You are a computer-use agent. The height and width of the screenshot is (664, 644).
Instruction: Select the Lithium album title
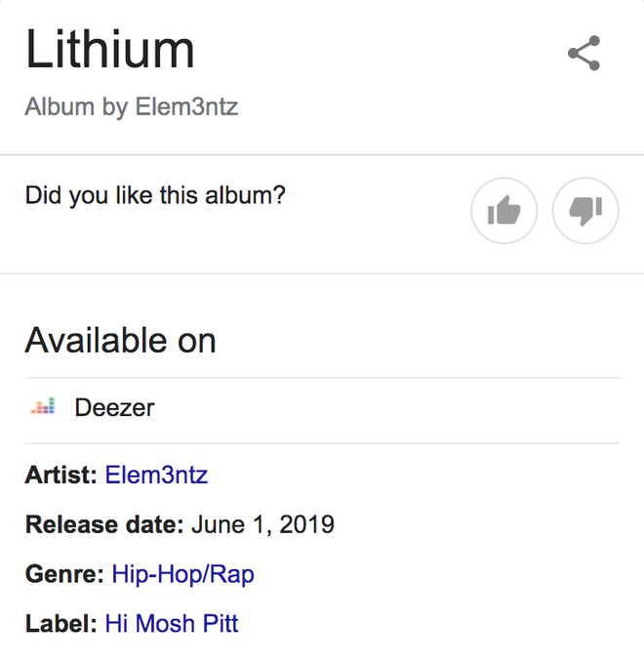[x=110, y=49]
